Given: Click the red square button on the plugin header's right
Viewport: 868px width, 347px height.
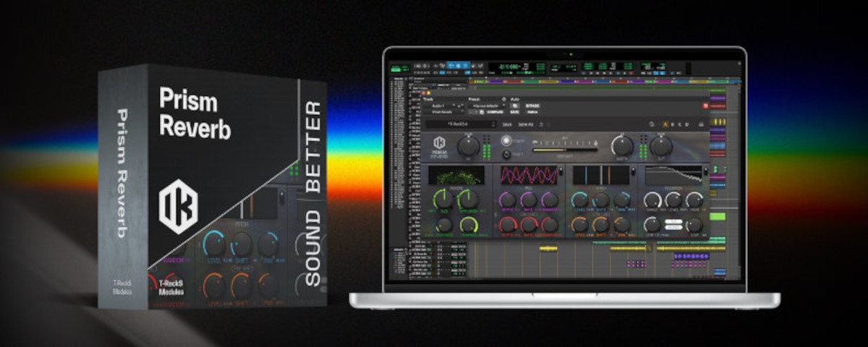Looking at the screenshot, I should click(705, 106).
